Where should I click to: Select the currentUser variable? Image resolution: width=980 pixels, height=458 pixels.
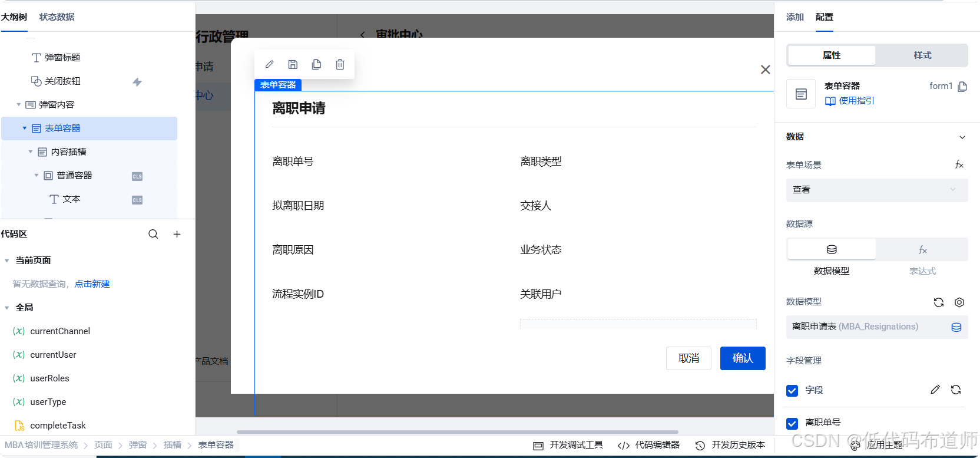[53, 355]
